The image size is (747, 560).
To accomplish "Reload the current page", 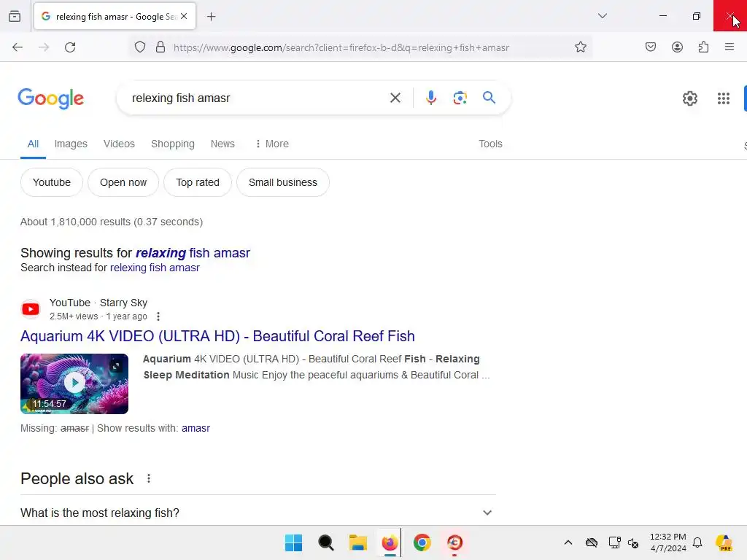I will tap(70, 47).
